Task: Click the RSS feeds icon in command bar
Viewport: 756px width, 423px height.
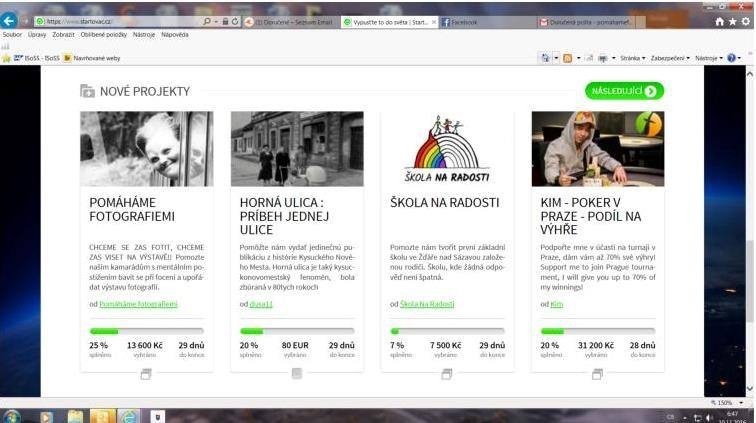Action: [x=567, y=58]
